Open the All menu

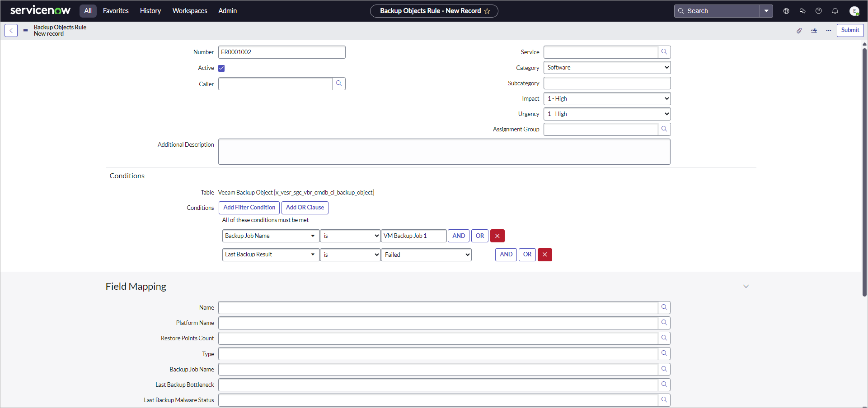click(88, 11)
